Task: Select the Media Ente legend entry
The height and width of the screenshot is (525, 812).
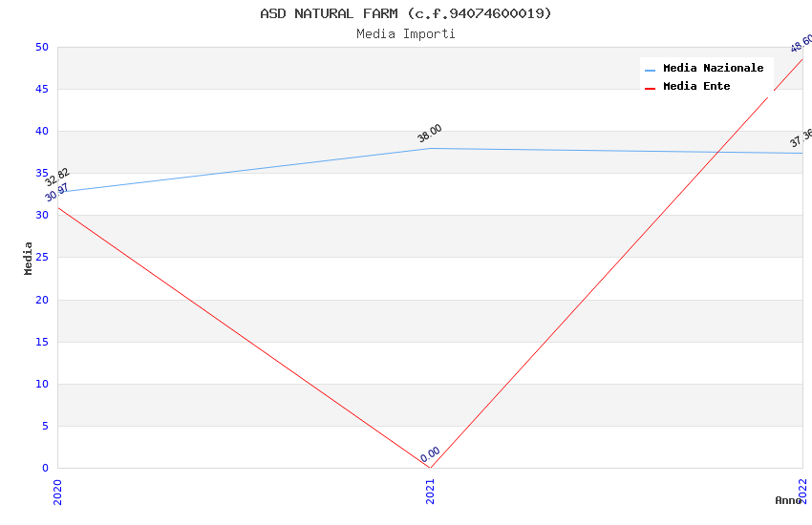Action: click(696, 87)
